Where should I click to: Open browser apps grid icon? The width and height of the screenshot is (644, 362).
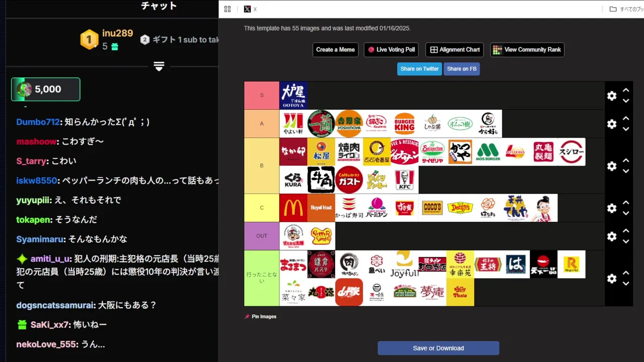[x=227, y=9]
